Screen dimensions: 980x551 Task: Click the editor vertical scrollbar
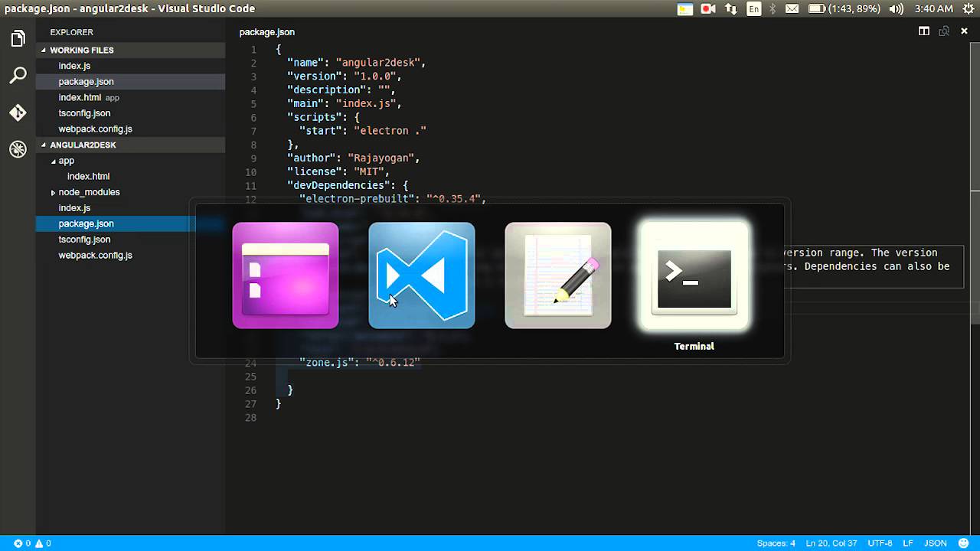pos(975,184)
